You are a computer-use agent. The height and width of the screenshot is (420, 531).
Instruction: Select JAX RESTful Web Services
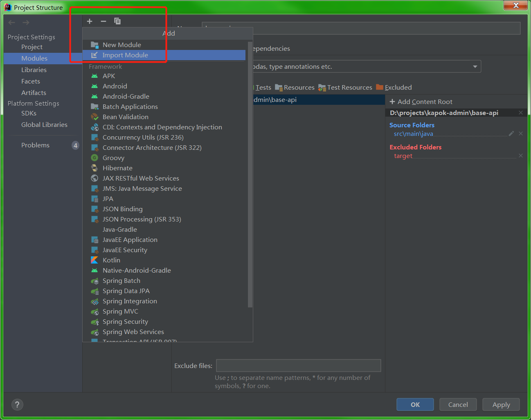(165, 178)
